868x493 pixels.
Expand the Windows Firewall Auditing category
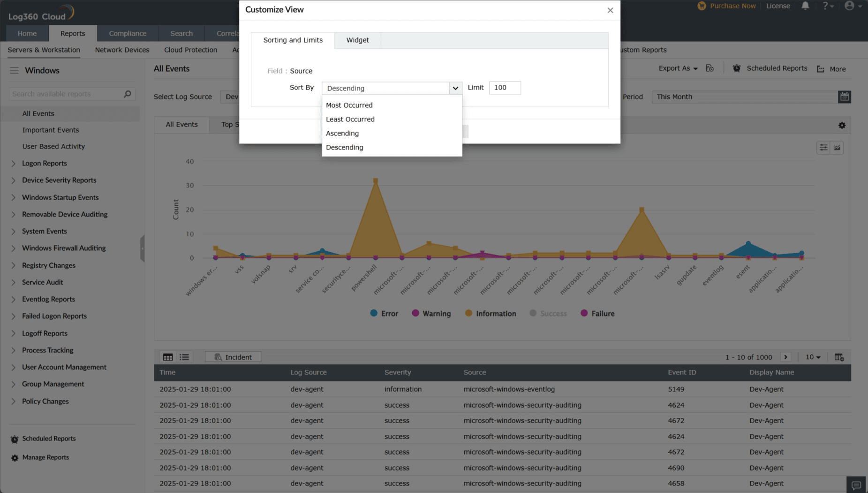click(63, 248)
